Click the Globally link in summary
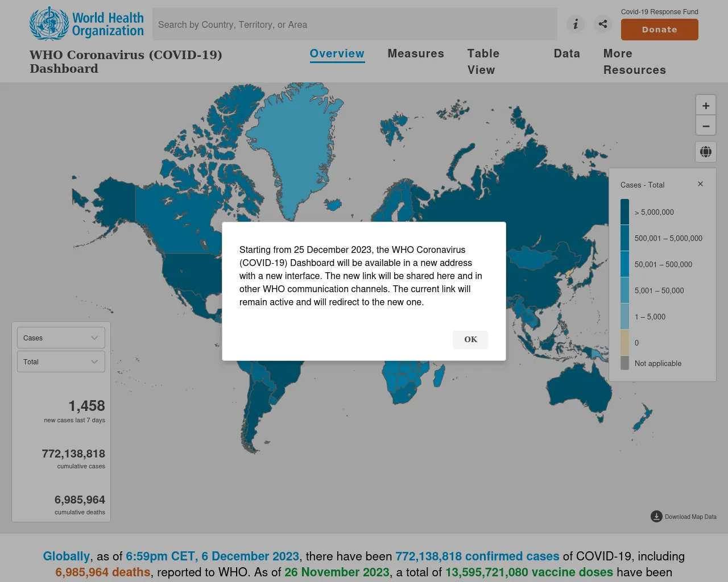Screen dimensions: 728x582 67,556
